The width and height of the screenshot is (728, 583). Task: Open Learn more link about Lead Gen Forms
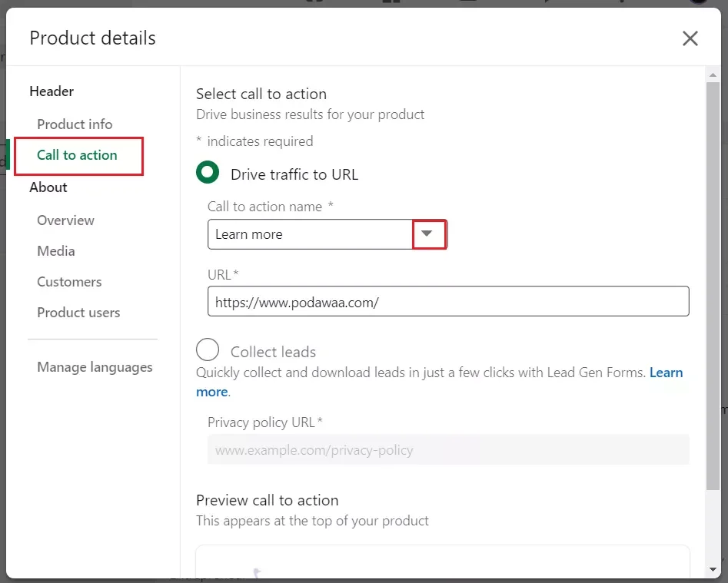(666, 373)
